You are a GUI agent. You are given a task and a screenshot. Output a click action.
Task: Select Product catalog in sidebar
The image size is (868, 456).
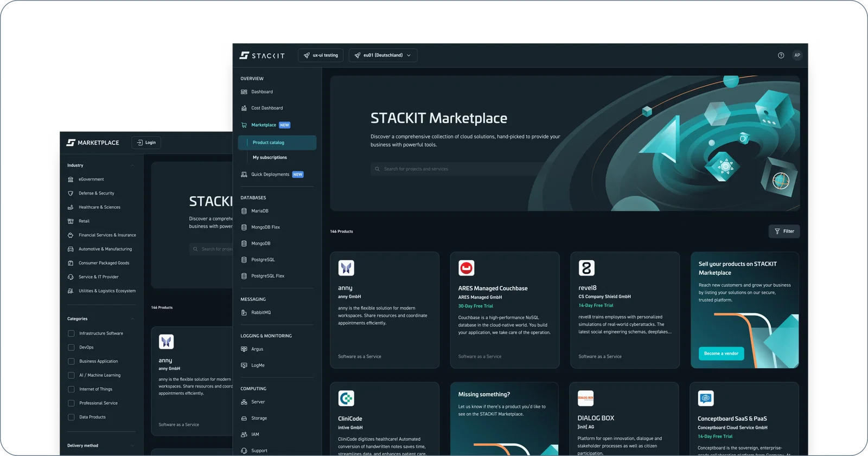(277, 143)
